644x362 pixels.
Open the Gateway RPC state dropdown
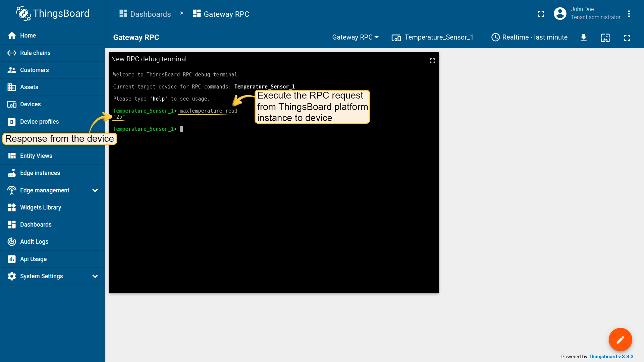pyautogui.click(x=355, y=37)
